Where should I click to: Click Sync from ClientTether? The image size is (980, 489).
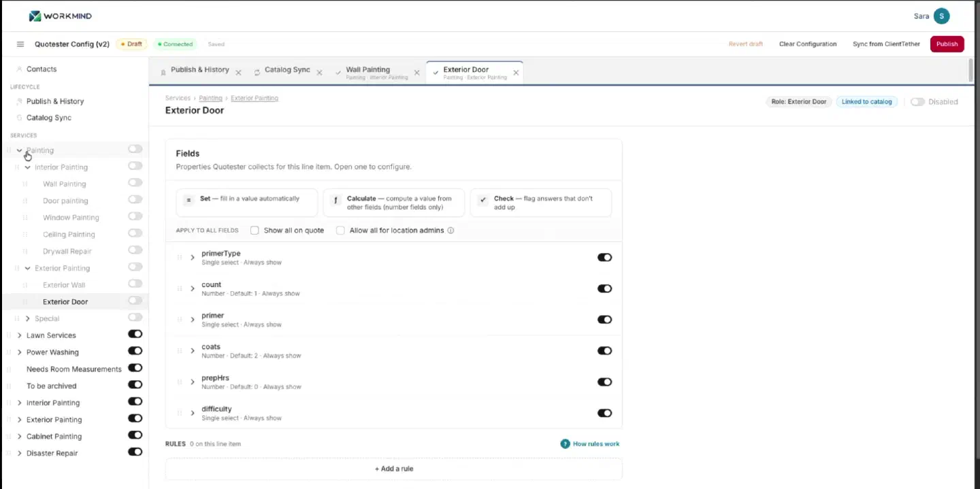[x=886, y=44]
